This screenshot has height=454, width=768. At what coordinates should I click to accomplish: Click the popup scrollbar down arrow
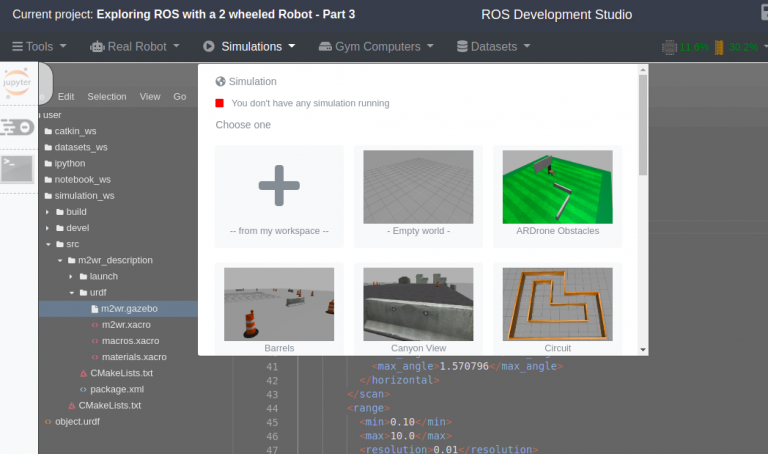(x=643, y=350)
